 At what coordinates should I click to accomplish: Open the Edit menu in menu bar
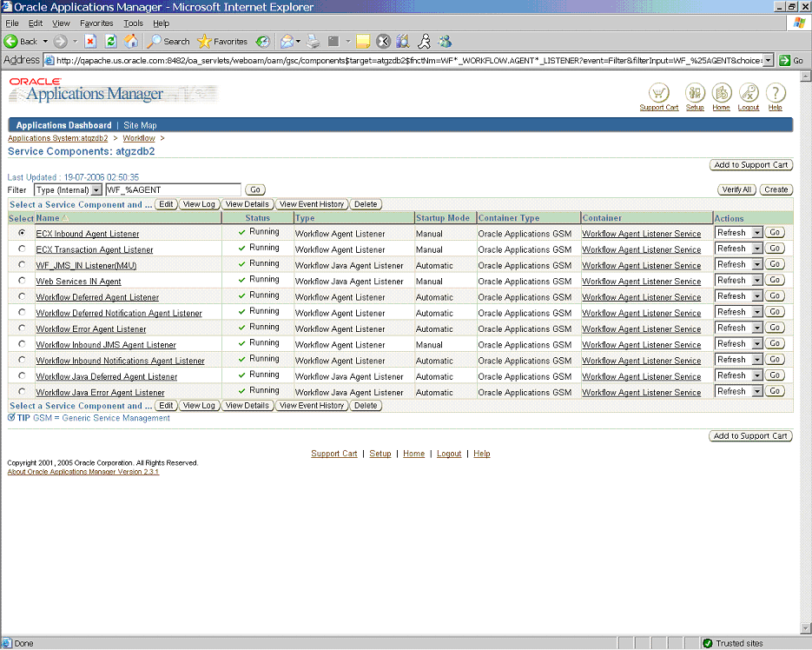pos(36,23)
